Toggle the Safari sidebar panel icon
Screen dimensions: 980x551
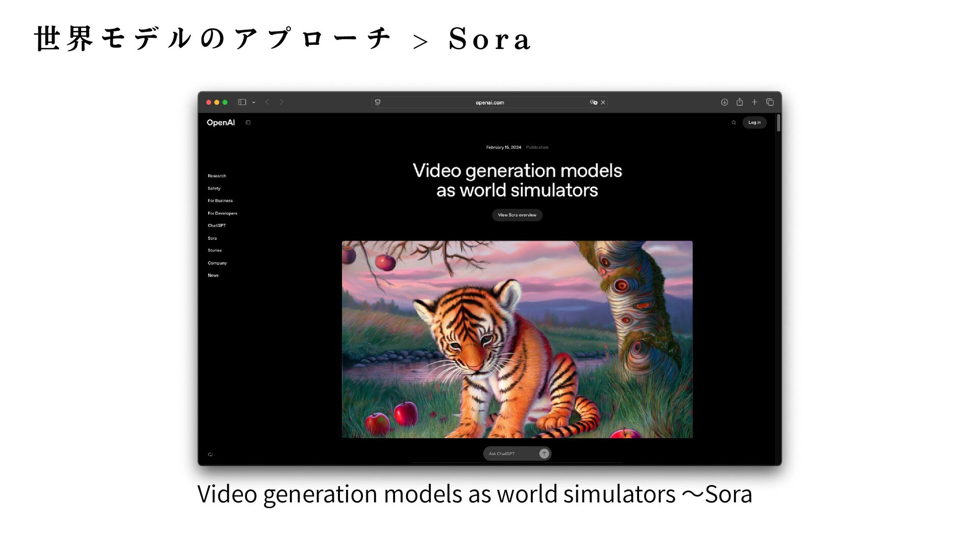pyautogui.click(x=242, y=102)
